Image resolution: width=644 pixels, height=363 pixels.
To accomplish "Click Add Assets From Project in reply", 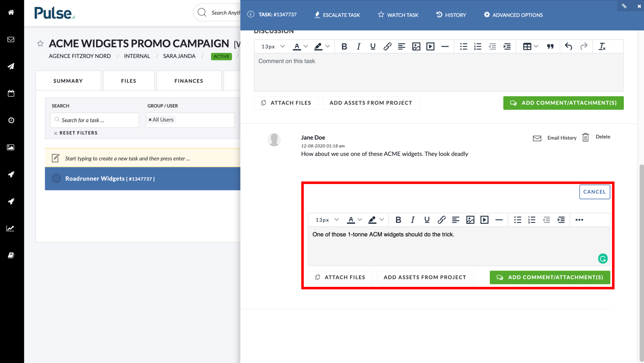I will point(425,277).
